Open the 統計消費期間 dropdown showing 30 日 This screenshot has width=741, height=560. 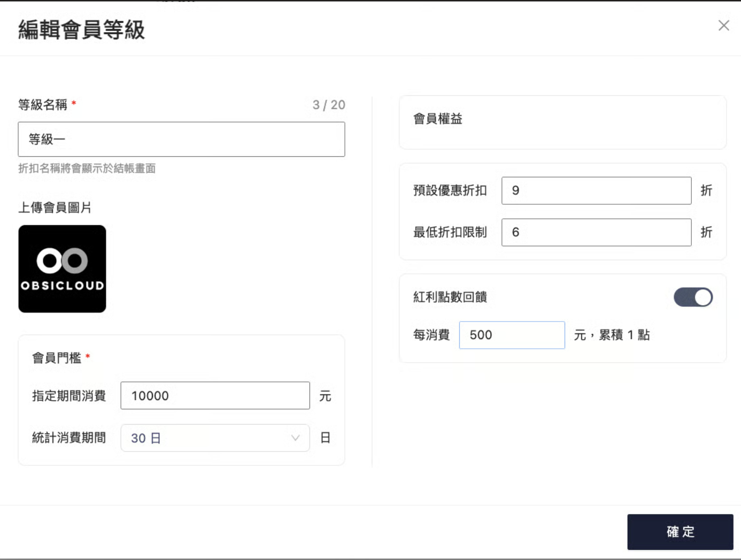209,438
